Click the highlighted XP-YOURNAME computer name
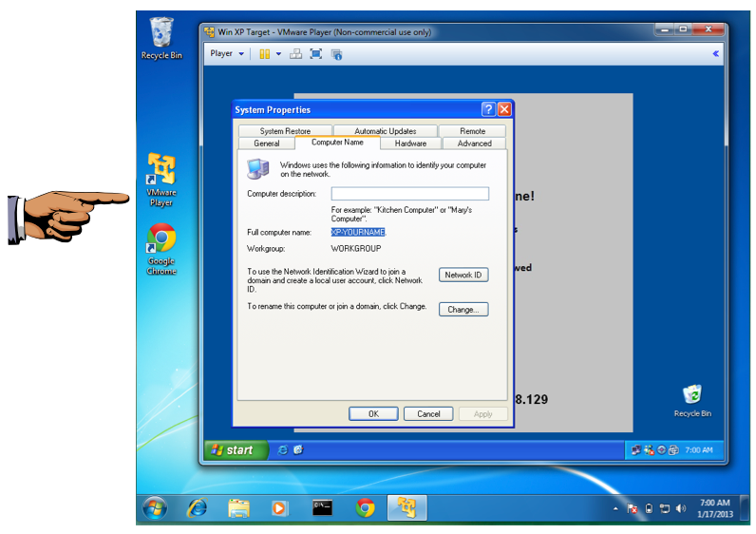 tap(358, 232)
